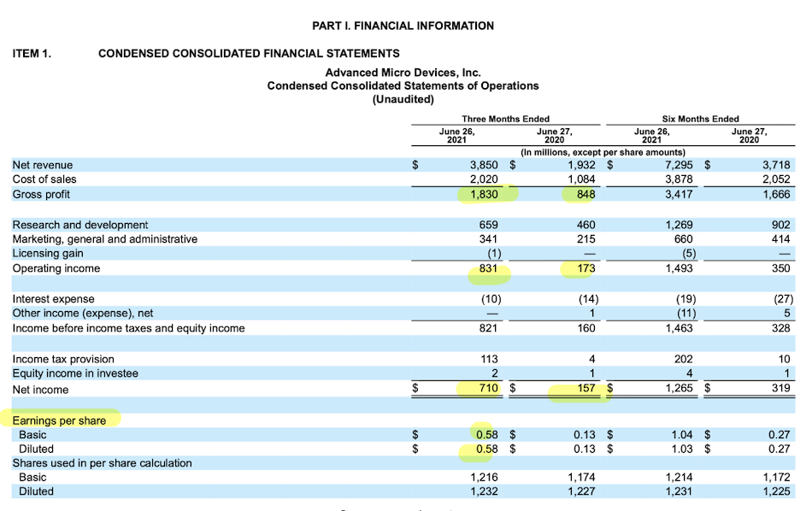Click 'Other income (expense), net' row label

83,314
